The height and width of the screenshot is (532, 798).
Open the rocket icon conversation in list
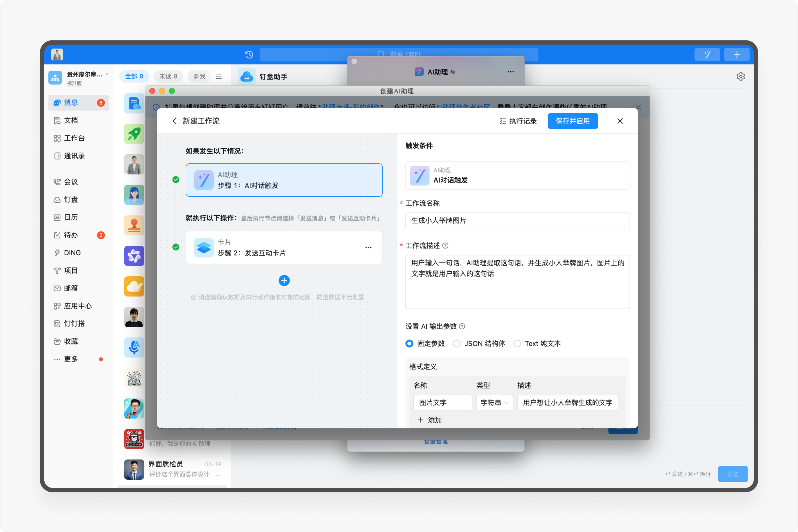tap(134, 134)
